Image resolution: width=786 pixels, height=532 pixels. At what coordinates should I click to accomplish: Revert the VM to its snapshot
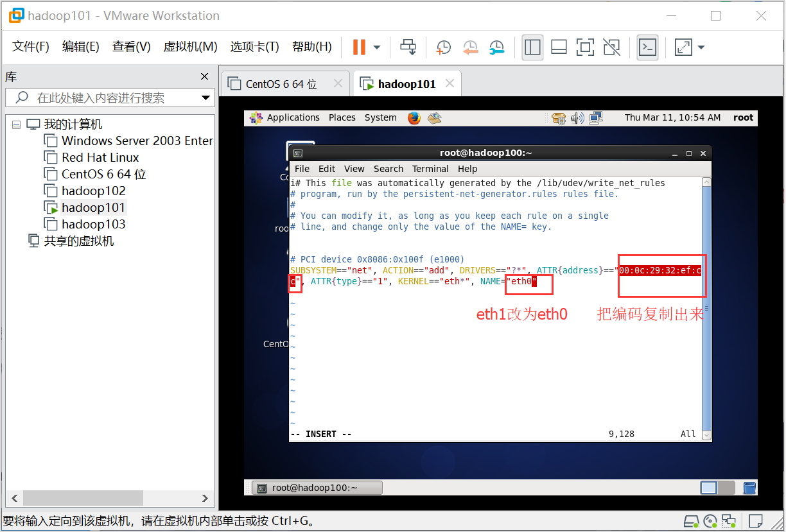[x=470, y=47]
